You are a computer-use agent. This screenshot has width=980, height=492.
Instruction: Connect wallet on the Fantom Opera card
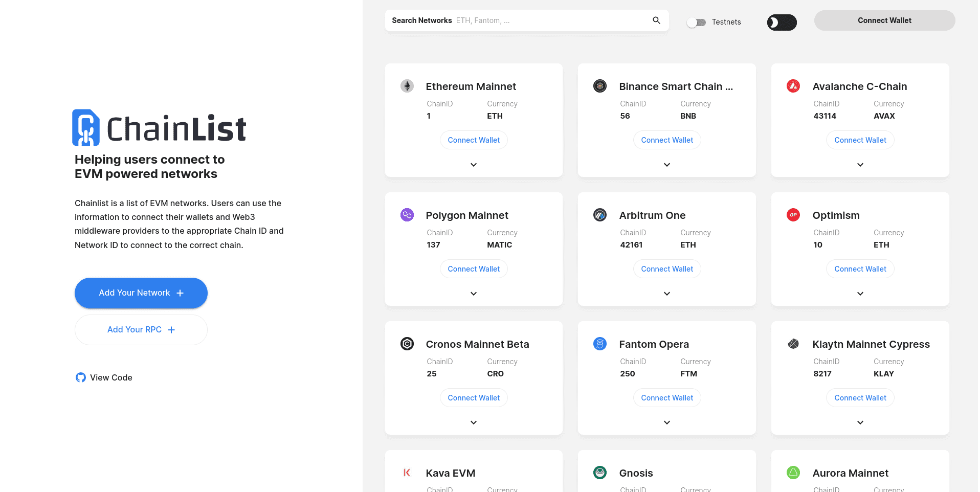click(x=667, y=398)
